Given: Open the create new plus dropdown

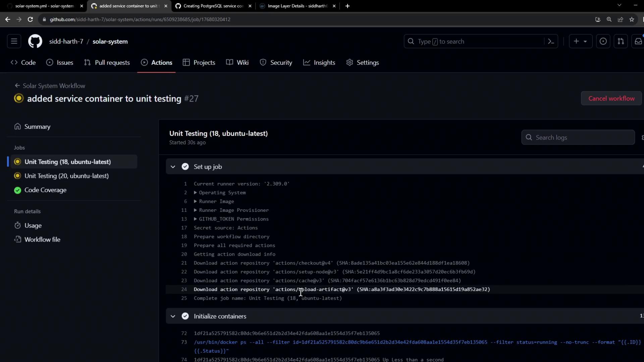Looking at the screenshot, I should coord(580,42).
